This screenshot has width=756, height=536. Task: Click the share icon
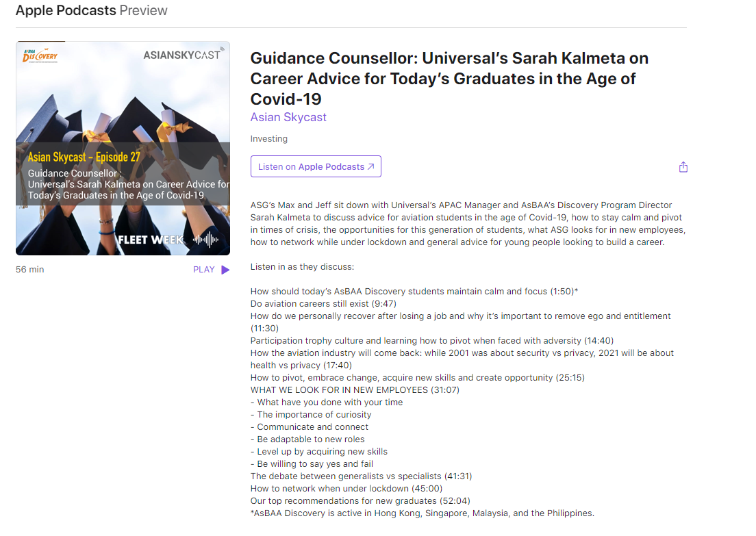point(683,167)
